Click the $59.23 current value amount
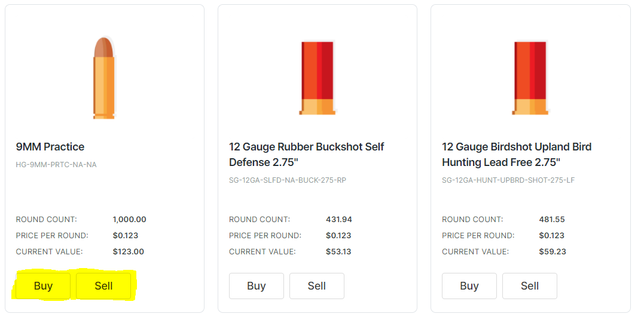This screenshot has width=644, height=323. [552, 252]
